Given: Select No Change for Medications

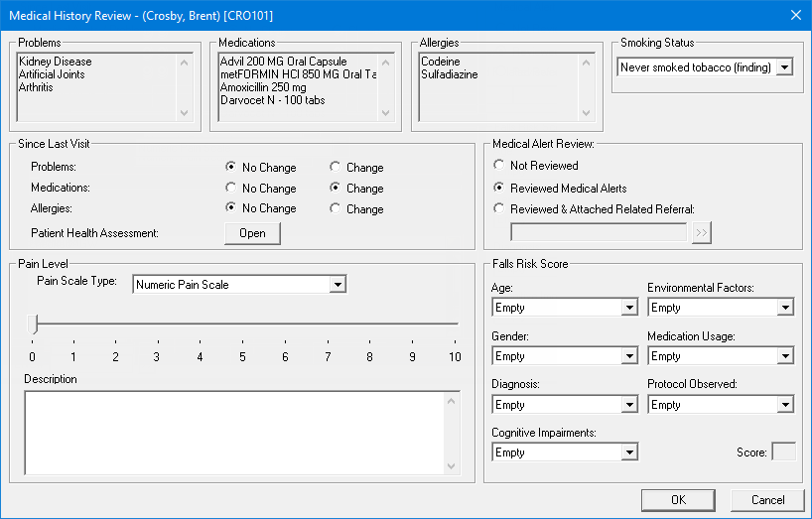Looking at the screenshot, I should (x=231, y=189).
